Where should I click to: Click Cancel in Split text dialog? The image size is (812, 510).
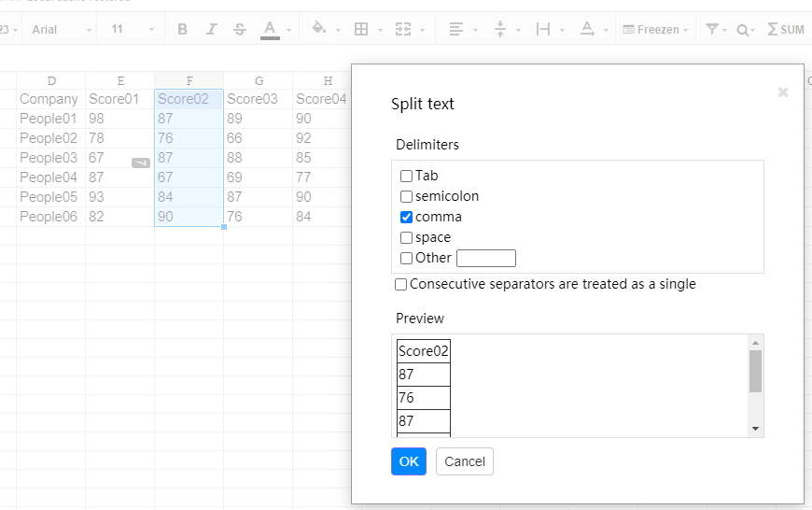coord(465,461)
